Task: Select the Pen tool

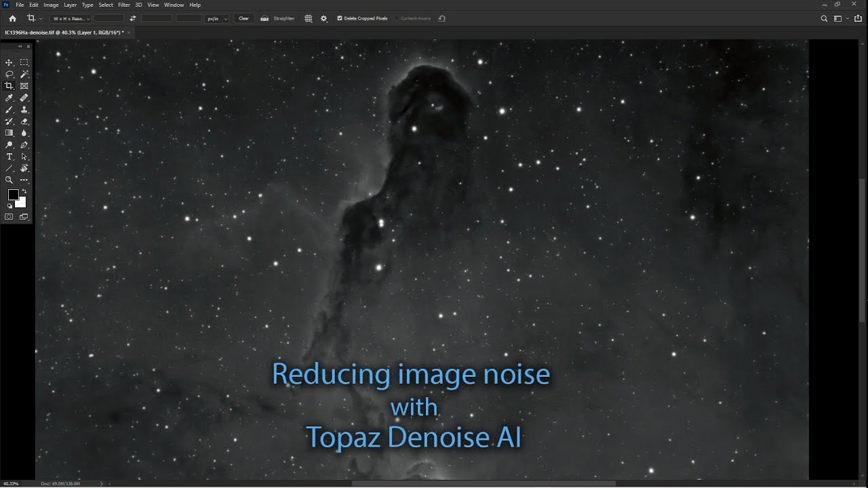Action: (x=24, y=145)
